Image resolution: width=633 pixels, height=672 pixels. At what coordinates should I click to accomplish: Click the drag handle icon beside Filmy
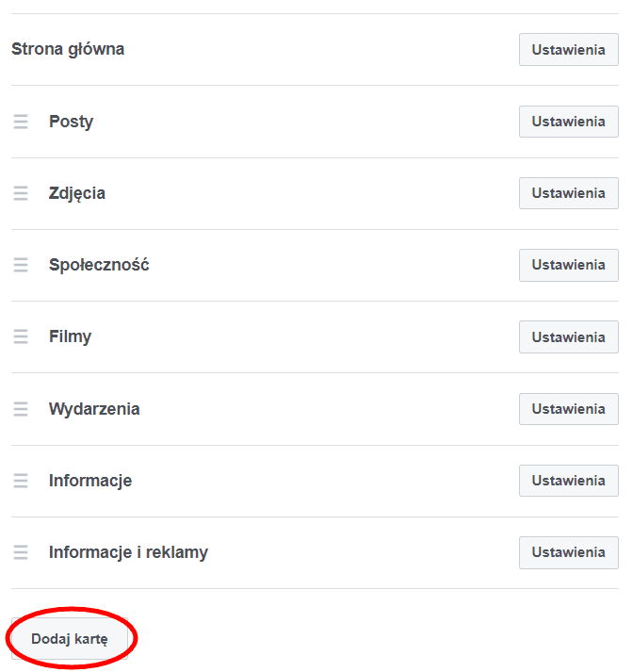(21, 336)
